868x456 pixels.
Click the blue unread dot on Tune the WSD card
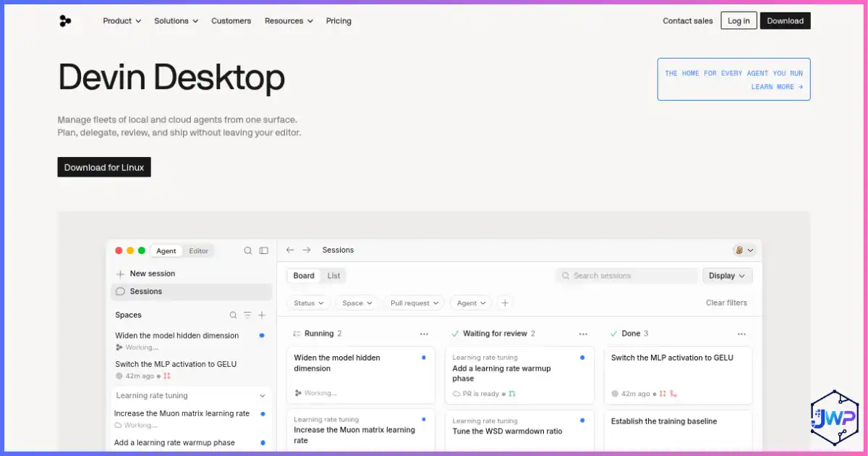(582, 420)
